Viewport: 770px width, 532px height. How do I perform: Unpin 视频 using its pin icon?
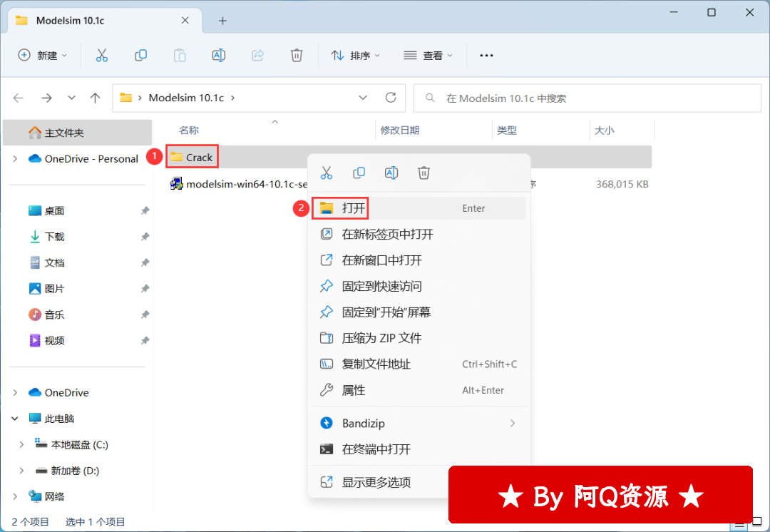point(145,341)
